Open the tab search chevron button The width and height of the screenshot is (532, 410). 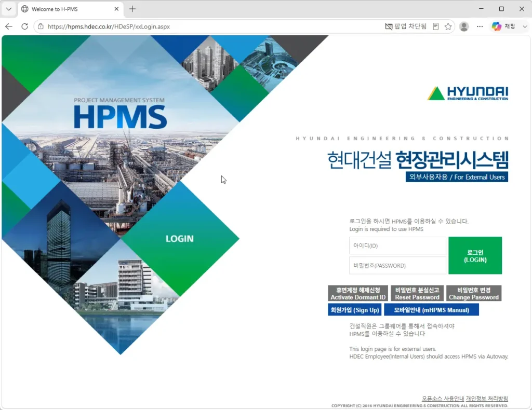coord(9,9)
